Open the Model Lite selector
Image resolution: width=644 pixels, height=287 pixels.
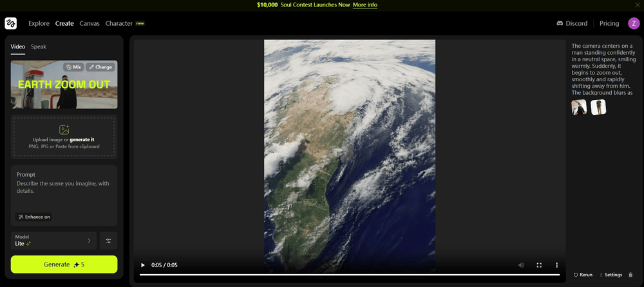[x=53, y=241]
